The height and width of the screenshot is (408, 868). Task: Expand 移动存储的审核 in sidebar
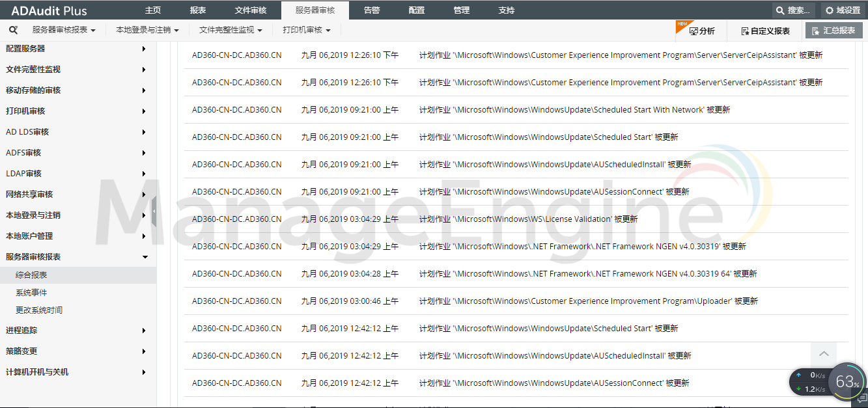click(x=78, y=90)
